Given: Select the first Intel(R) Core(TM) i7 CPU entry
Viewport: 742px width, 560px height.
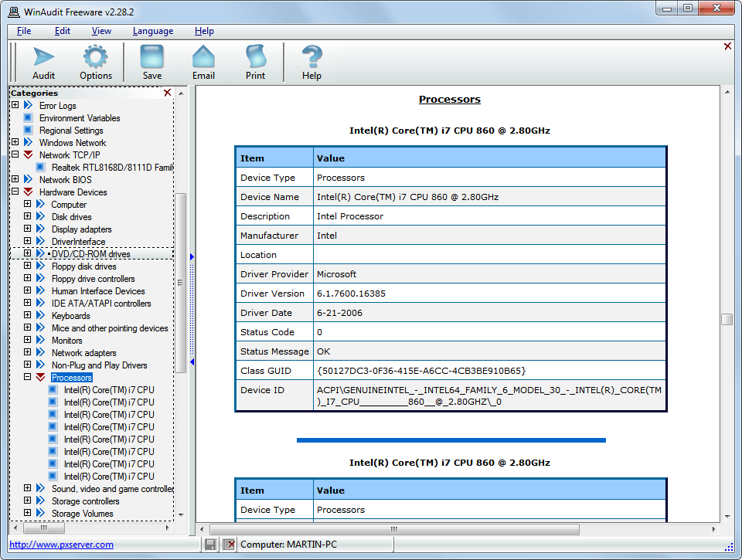Looking at the screenshot, I should click(109, 390).
